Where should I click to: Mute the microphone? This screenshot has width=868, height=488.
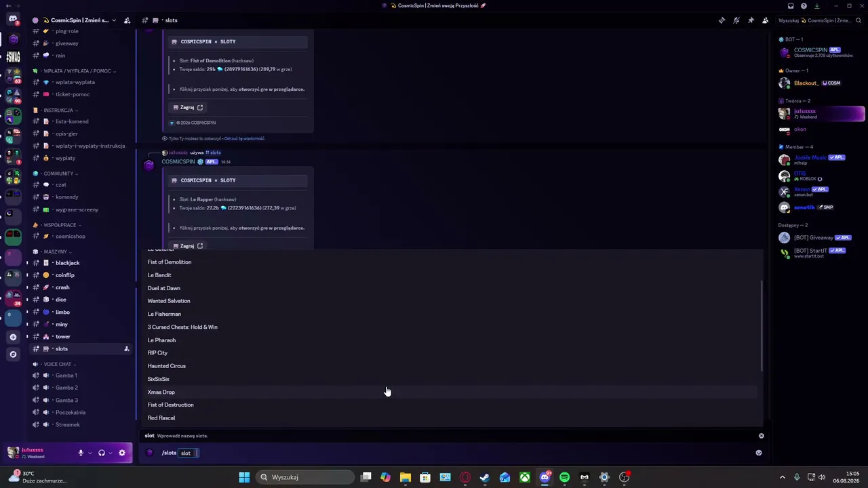coord(81,453)
